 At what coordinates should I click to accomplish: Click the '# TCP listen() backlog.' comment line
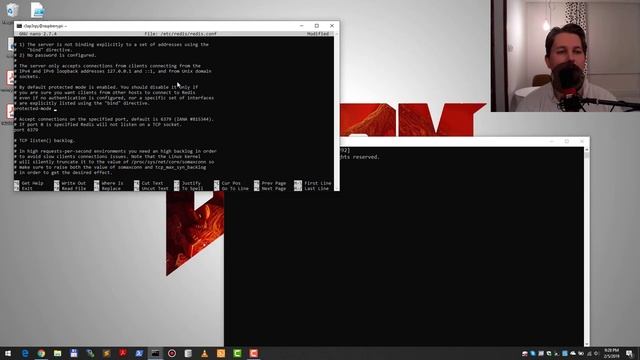point(44,140)
